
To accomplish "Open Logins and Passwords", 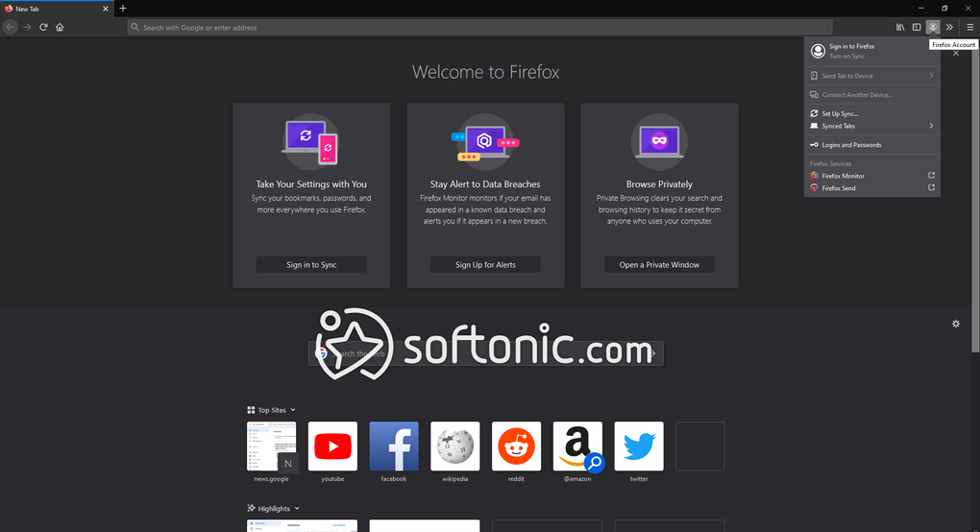I will pyautogui.click(x=871, y=144).
